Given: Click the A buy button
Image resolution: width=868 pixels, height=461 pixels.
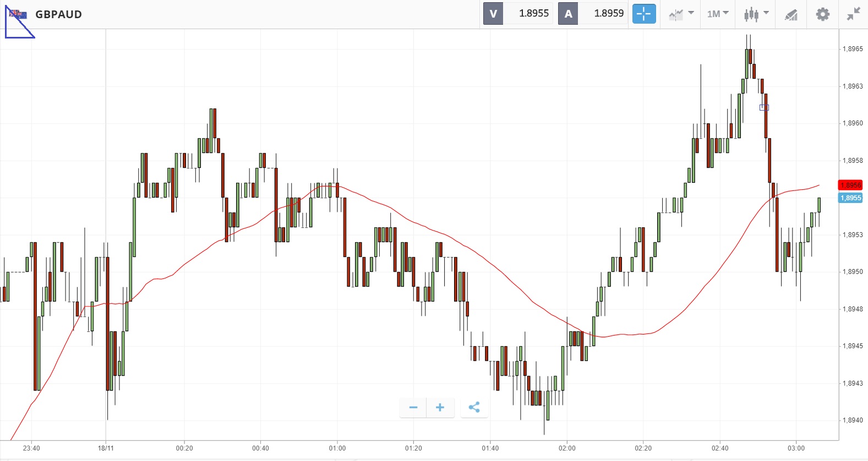Looking at the screenshot, I should [x=568, y=14].
